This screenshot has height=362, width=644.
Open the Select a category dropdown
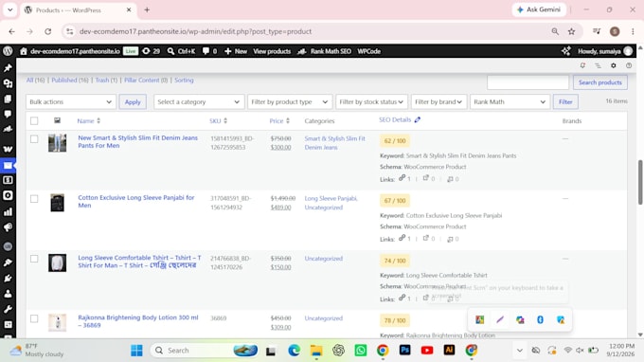(199, 102)
